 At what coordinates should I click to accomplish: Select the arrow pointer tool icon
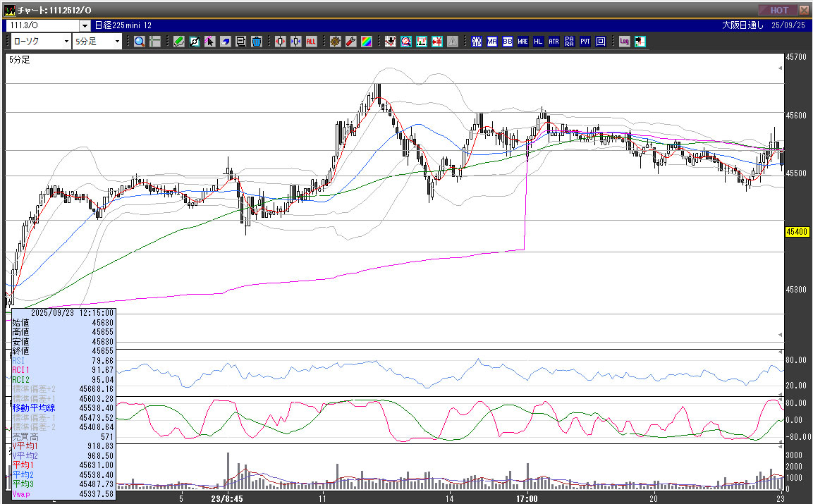pyautogui.click(x=210, y=42)
